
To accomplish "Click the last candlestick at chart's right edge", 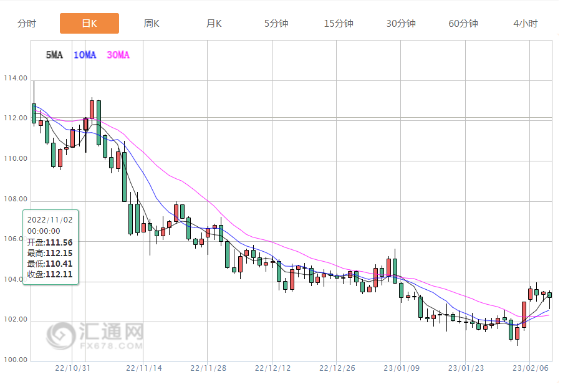I will click(x=550, y=295).
